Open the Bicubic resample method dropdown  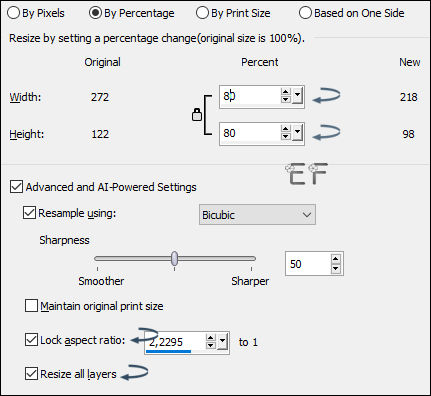pos(257,215)
